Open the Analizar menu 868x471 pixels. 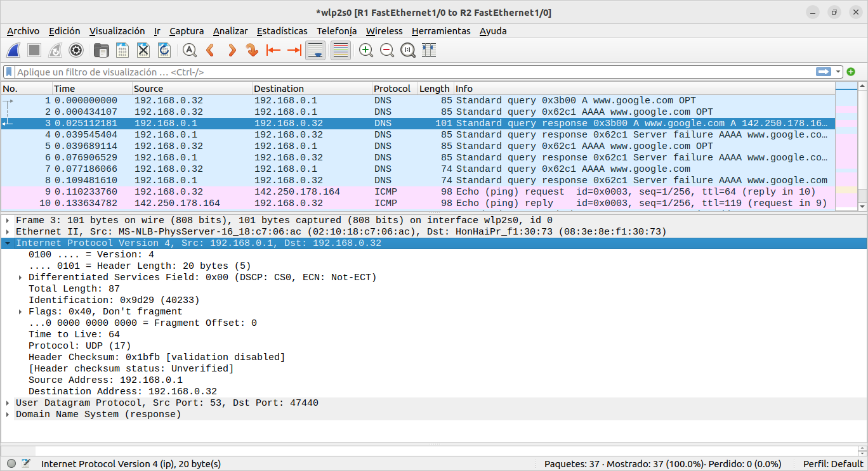230,31
